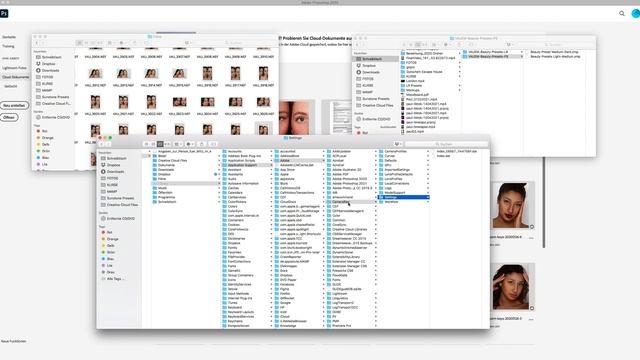Image resolution: width=640 pixels, height=360 pixels.
Task: Select the Filme folder in Settings window
Action: click(162, 179)
